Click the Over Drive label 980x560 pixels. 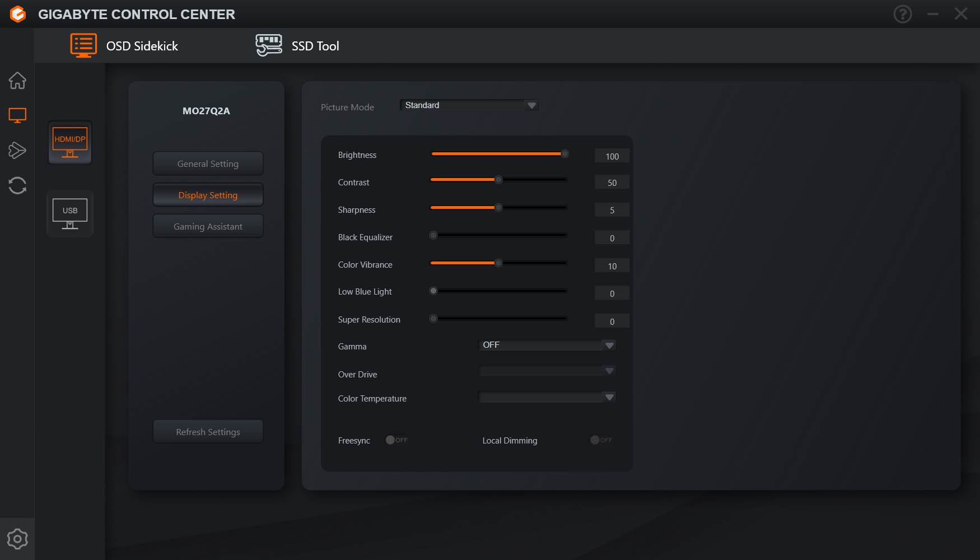tap(357, 375)
